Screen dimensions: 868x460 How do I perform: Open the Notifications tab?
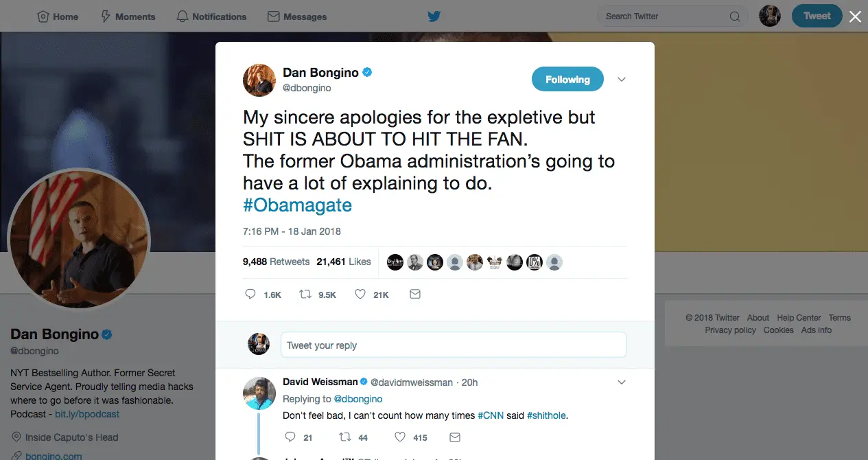[x=212, y=16]
